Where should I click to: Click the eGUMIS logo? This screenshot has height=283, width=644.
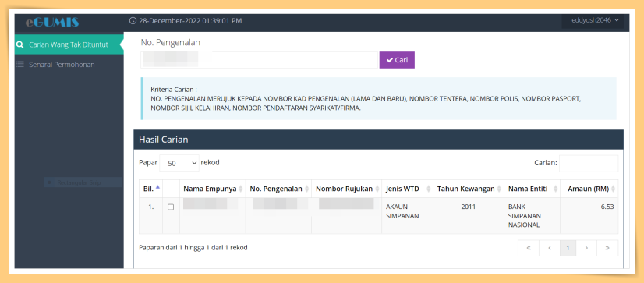pyautogui.click(x=52, y=22)
